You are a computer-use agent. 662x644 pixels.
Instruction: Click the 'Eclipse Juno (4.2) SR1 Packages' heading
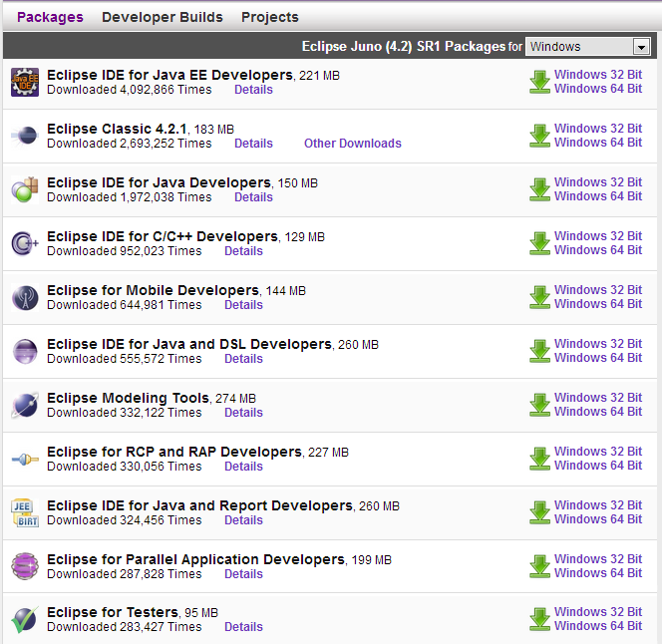(404, 46)
